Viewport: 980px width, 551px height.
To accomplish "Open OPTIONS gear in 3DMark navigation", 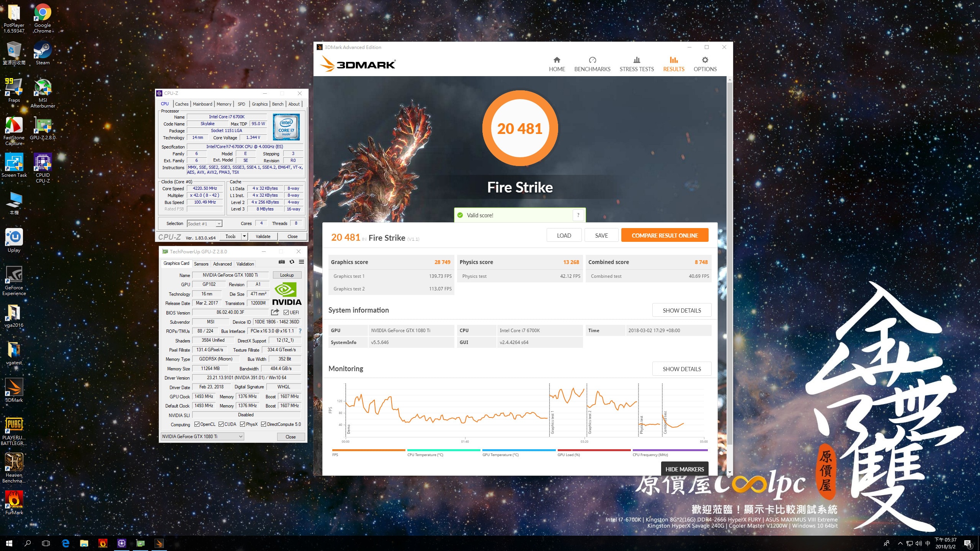I will click(705, 64).
